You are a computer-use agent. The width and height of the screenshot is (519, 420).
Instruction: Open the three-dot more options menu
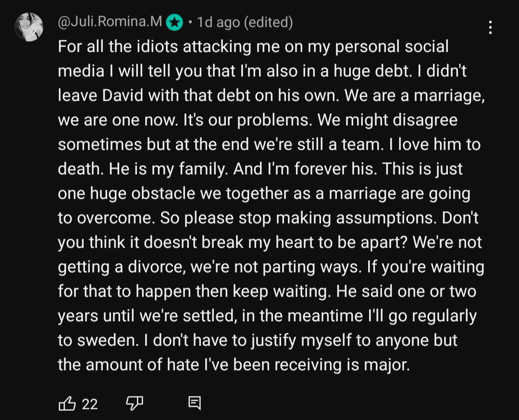[x=490, y=27]
